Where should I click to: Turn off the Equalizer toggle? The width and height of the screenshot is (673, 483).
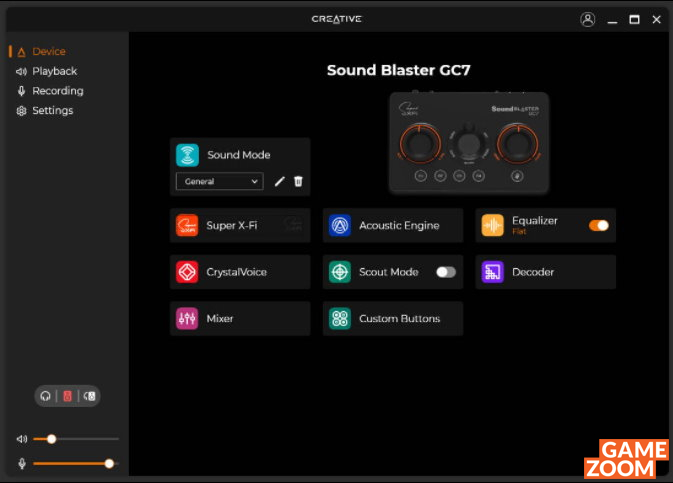pos(599,225)
